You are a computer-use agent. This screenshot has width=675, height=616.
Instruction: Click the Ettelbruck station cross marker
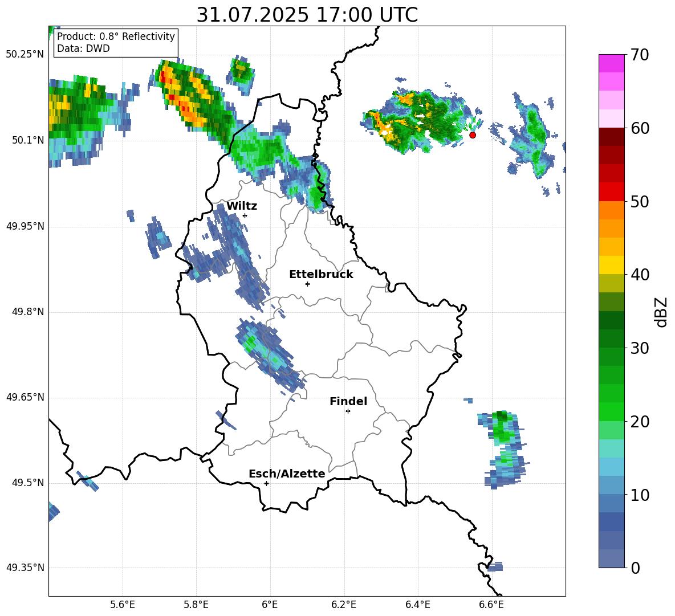[307, 284]
